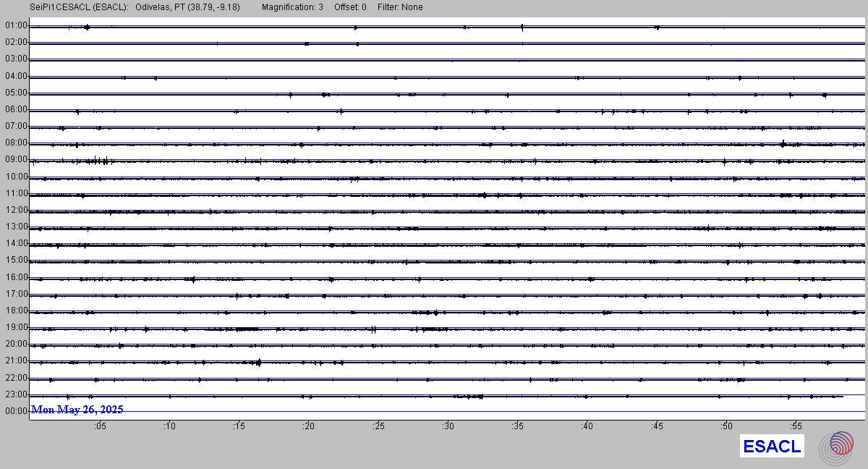Click the "Filter: None" header text
868x469 pixels.
pos(400,7)
